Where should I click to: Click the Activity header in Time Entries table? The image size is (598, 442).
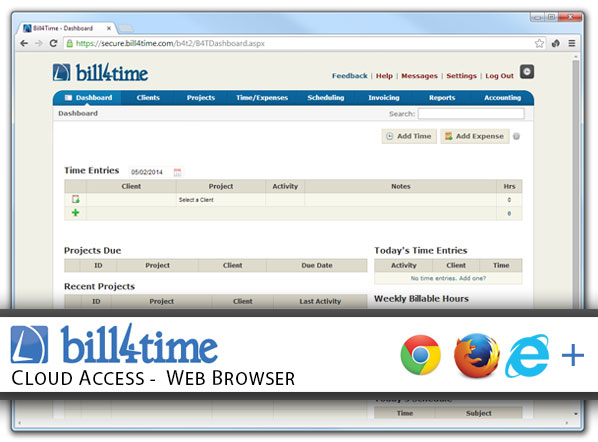coord(285,186)
